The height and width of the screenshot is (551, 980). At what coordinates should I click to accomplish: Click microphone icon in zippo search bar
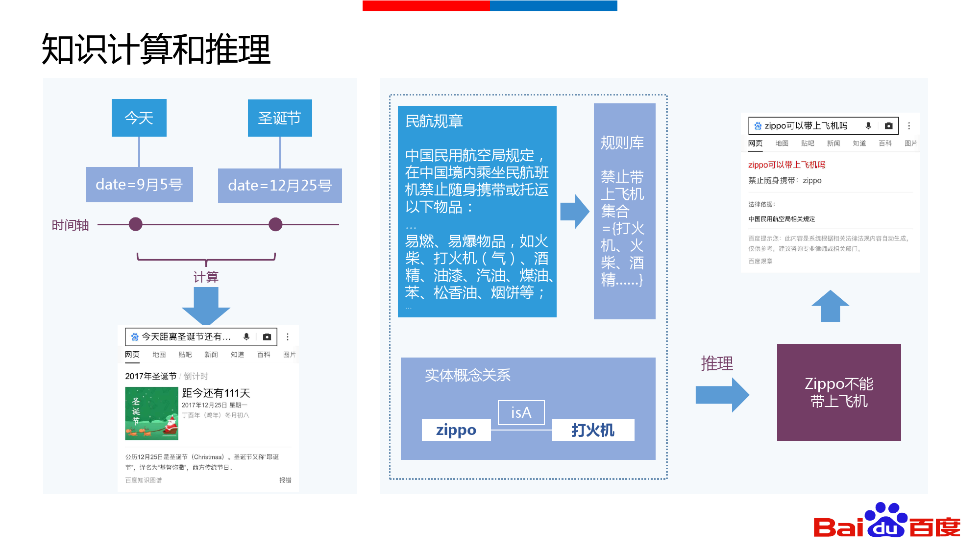click(868, 126)
